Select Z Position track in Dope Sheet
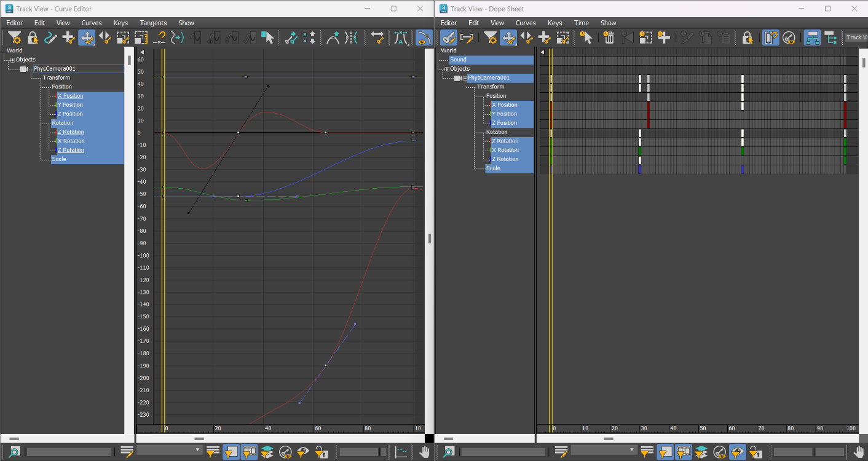 click(512, 123)
